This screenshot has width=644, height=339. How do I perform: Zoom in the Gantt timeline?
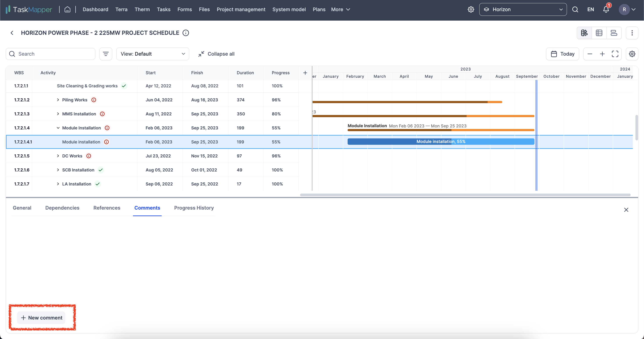click(x=602, y=54)
